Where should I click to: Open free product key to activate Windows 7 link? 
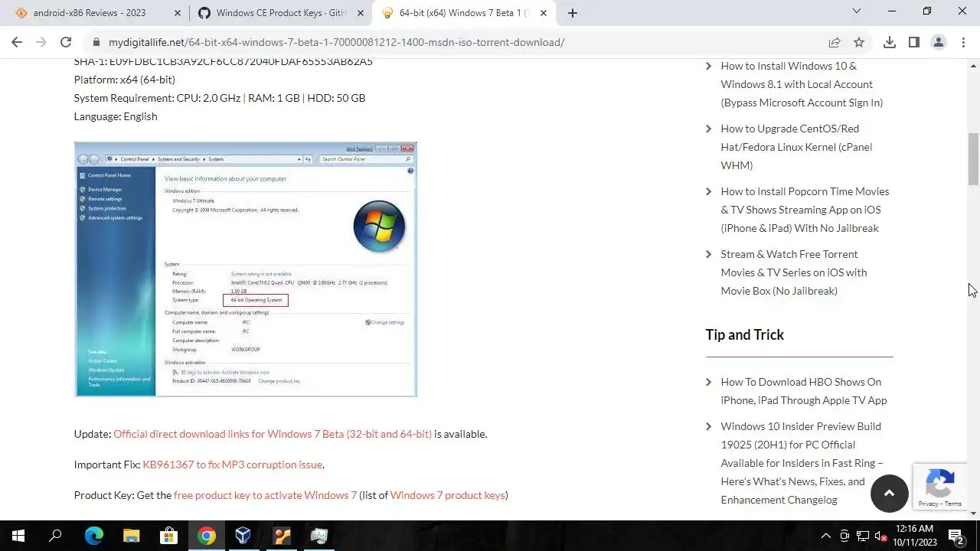click(265, 495)
